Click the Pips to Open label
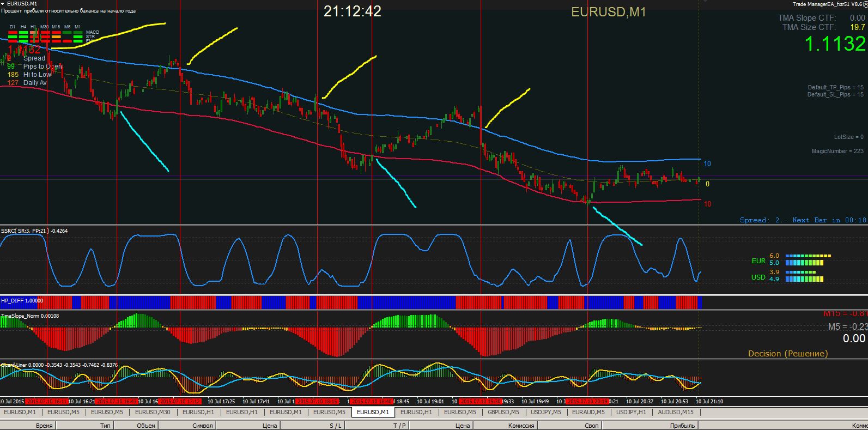 [43, 66]
